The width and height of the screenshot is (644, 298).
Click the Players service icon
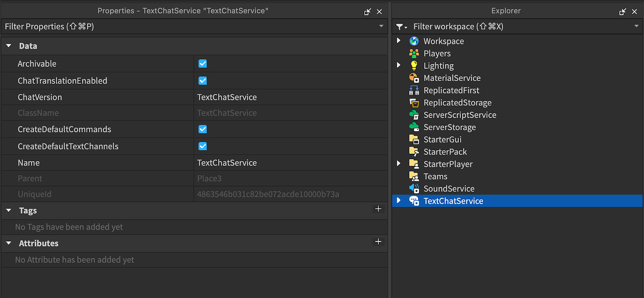[x=414, y=53]
